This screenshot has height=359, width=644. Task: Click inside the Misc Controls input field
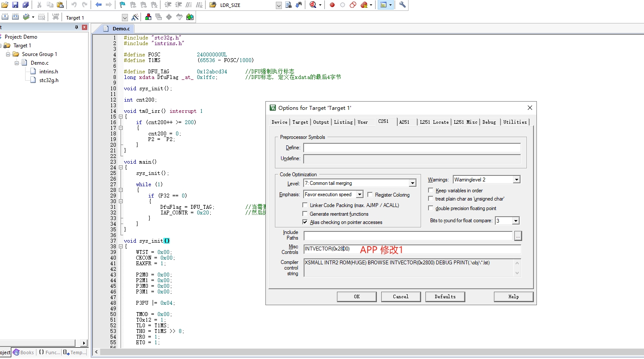tap(412, 249)
